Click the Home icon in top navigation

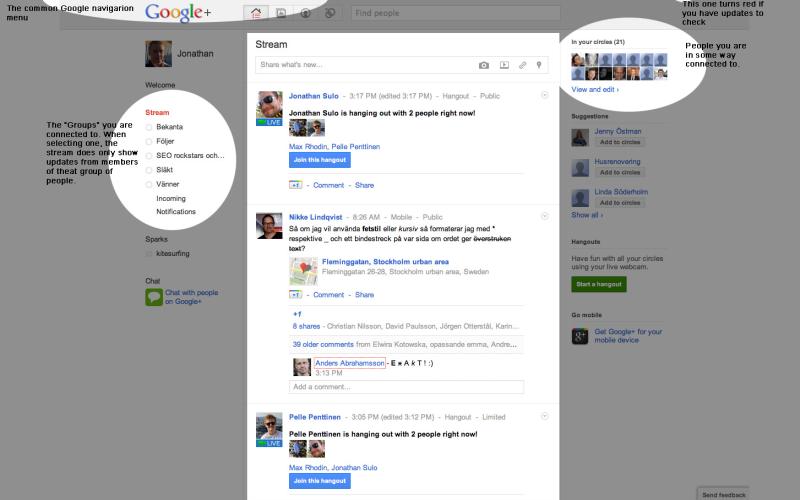click(257, 13)
